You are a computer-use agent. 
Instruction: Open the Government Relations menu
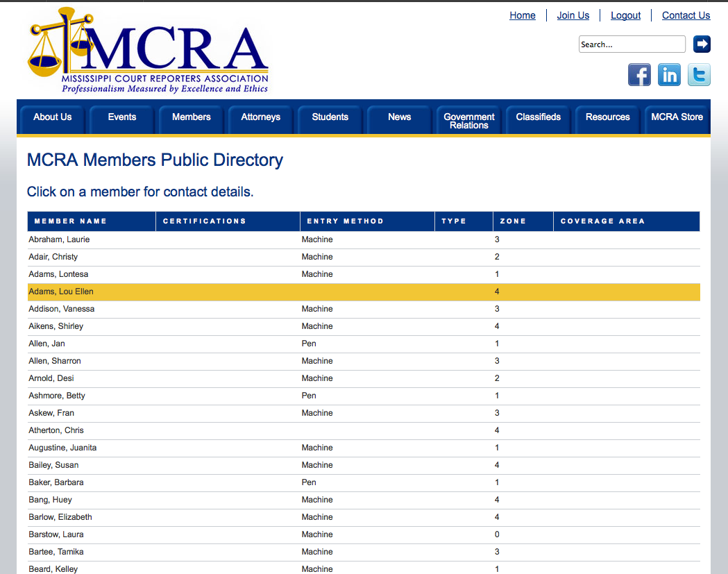[x=469, y=121]
